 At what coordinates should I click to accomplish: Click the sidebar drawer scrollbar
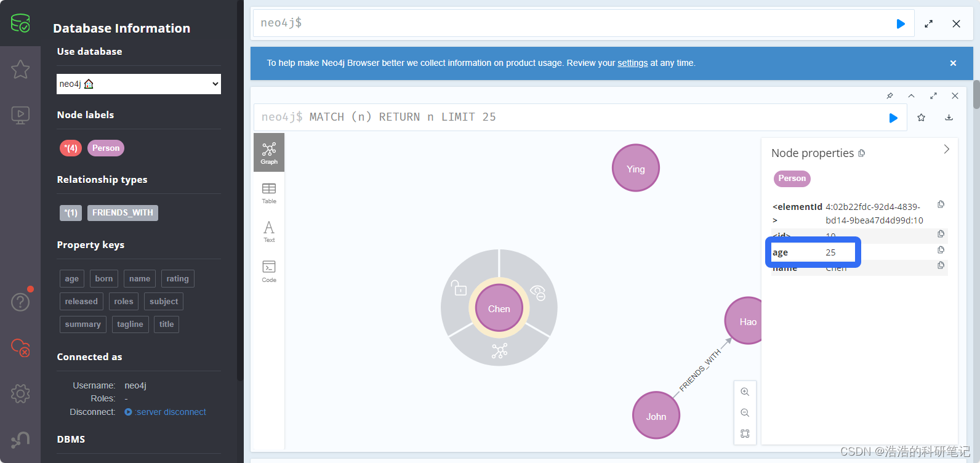tap(240, 191)
